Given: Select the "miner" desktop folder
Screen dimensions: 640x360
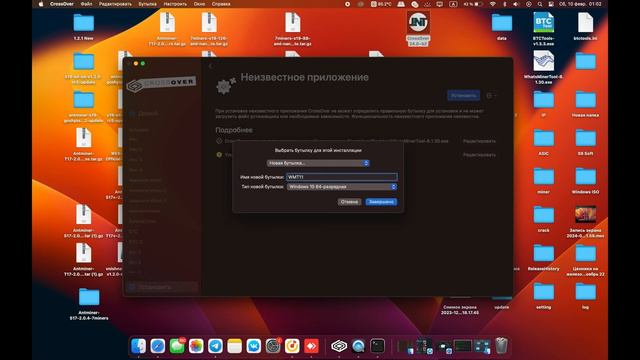Looking at the screenshot, I should (x=544, y=180).
